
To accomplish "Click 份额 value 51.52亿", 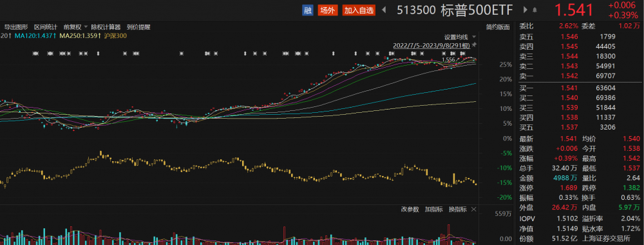I will click(565, 238).
